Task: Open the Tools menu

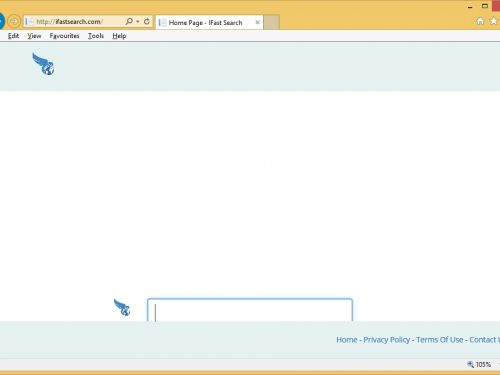Action: 96,36
